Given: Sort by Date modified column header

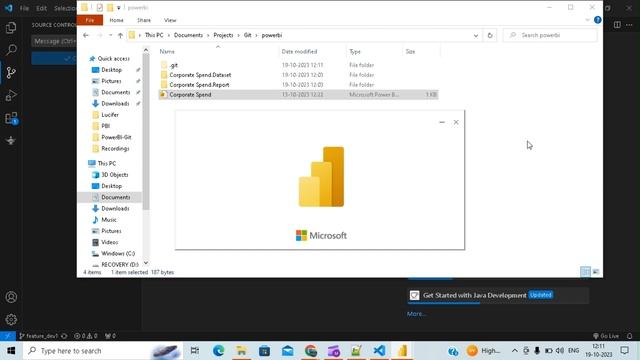Looking at the screenshot, I should coord(299,51).
